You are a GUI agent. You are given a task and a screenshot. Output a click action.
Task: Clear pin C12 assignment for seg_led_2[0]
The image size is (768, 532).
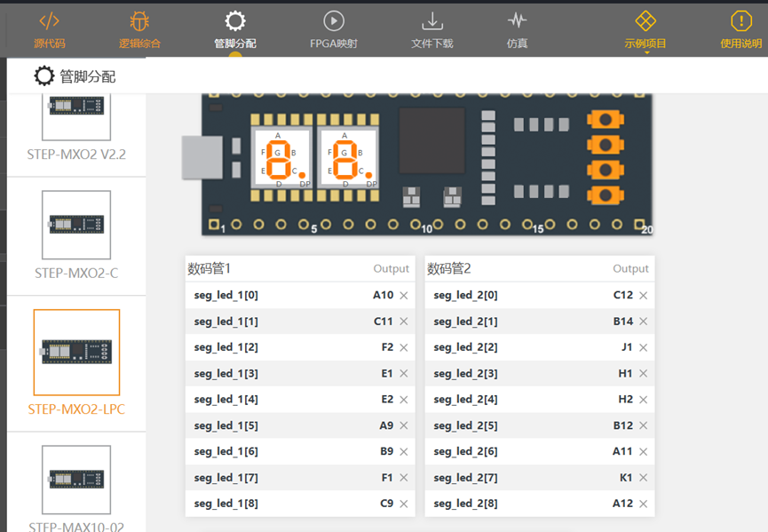(x=644, y=296)
